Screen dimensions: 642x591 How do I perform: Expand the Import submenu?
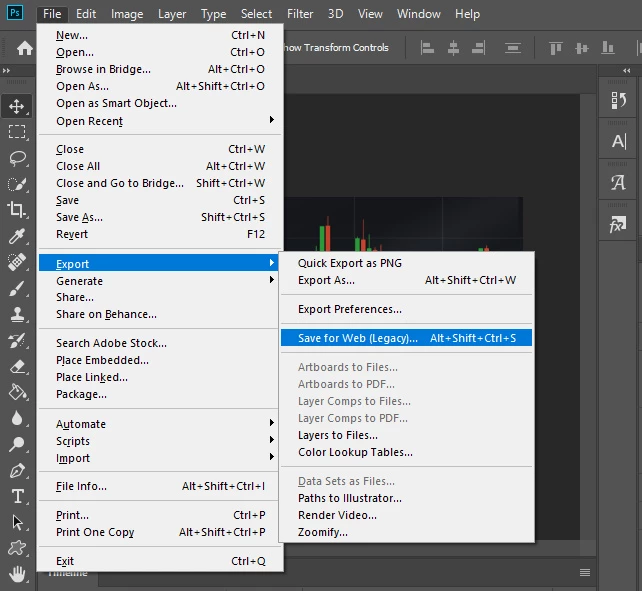160,458
